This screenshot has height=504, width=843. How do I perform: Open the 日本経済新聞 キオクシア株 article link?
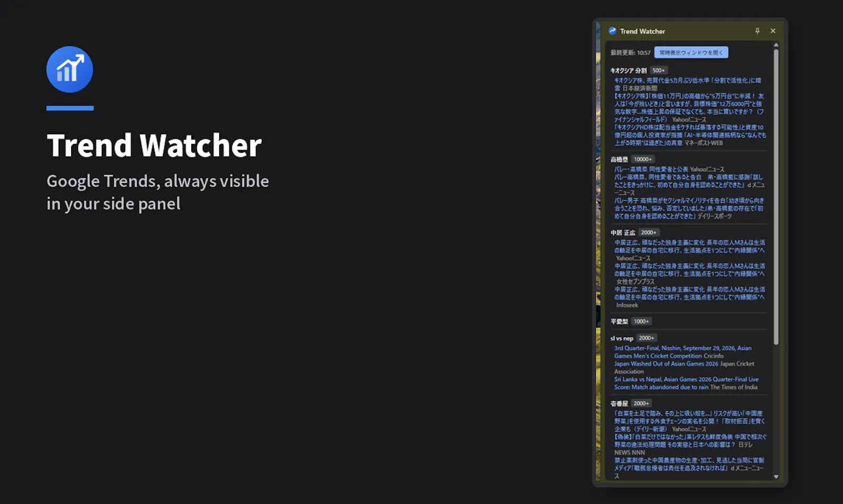[x=688, y=84]
